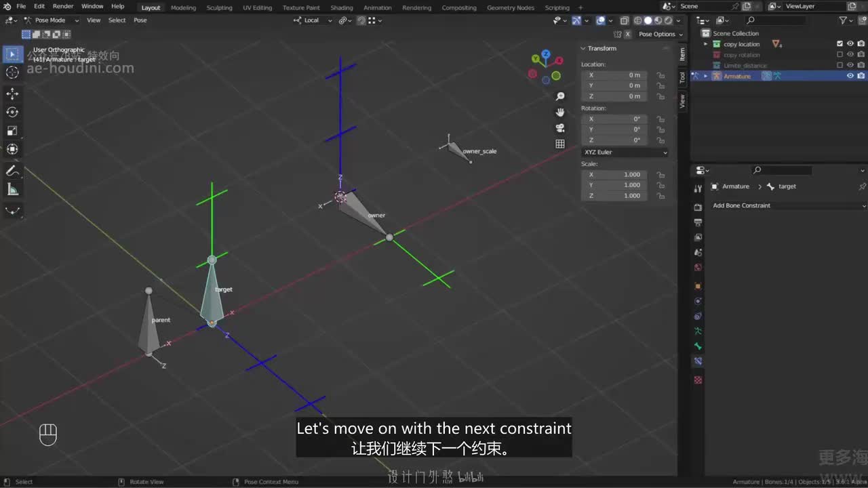
Task: Choose the Scale tool
Action: (x=12, y=131)
